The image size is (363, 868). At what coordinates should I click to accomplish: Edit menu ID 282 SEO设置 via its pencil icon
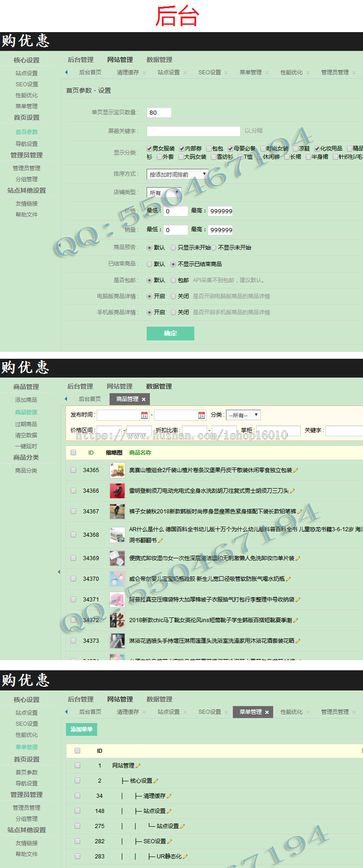[x=170, y=841]
